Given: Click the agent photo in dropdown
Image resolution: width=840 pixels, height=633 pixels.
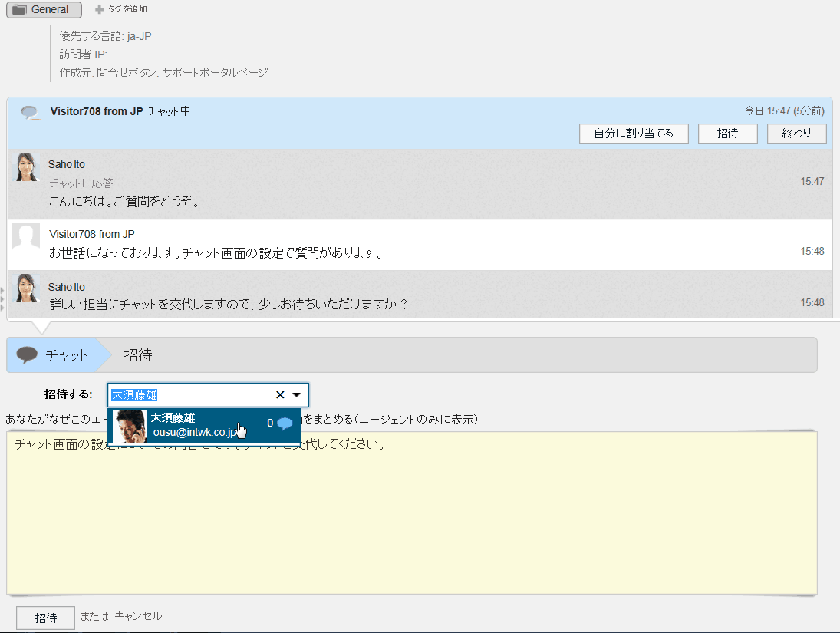Looking at the screenshot, I should pyautogui.click(x=130, y=427).
